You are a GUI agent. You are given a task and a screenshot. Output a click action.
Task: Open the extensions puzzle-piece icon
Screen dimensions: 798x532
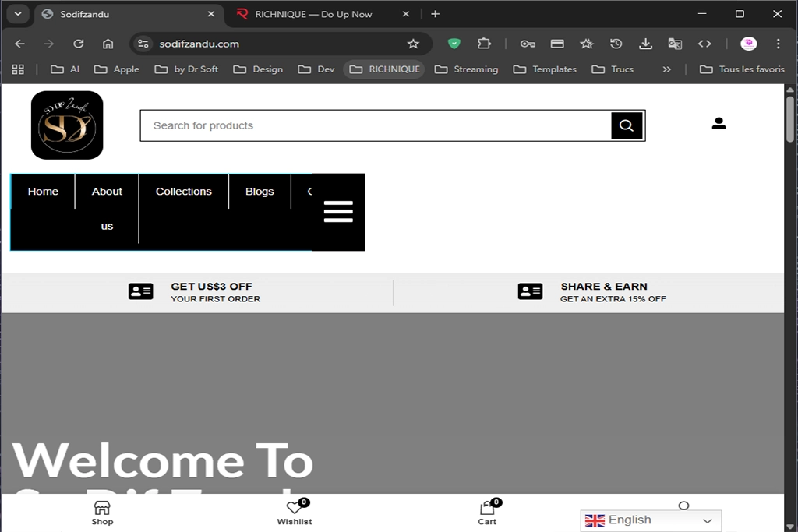(x=483, y=44)
